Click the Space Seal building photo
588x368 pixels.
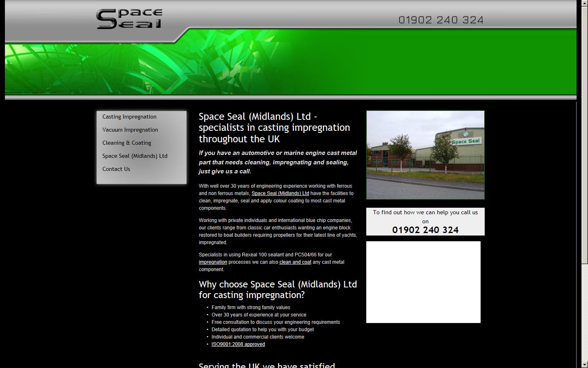[x=425, y=155]
